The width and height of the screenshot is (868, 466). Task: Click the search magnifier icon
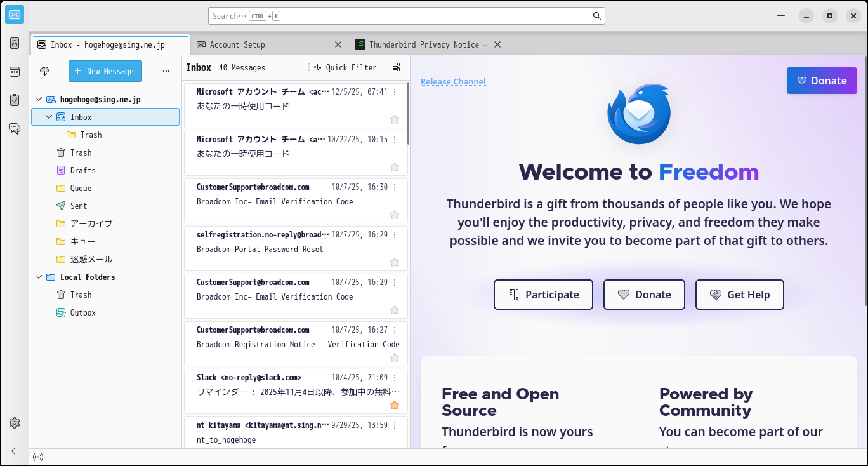point(597,16)
